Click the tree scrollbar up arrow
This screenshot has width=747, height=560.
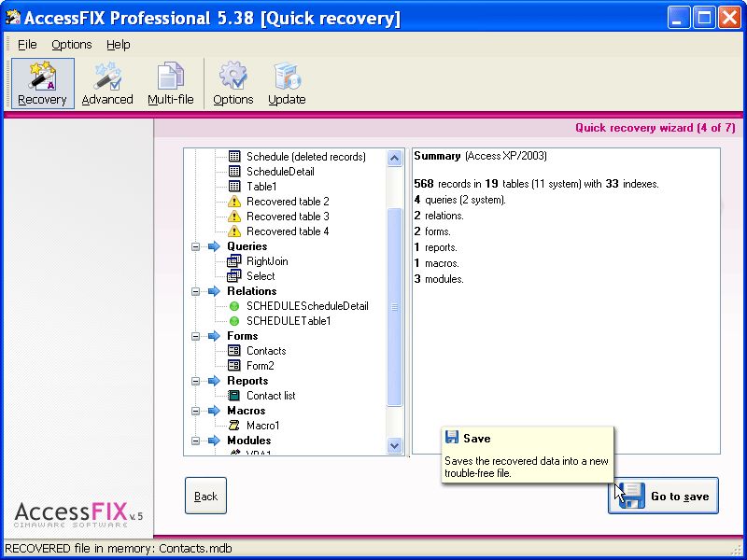tap(394, 158)
